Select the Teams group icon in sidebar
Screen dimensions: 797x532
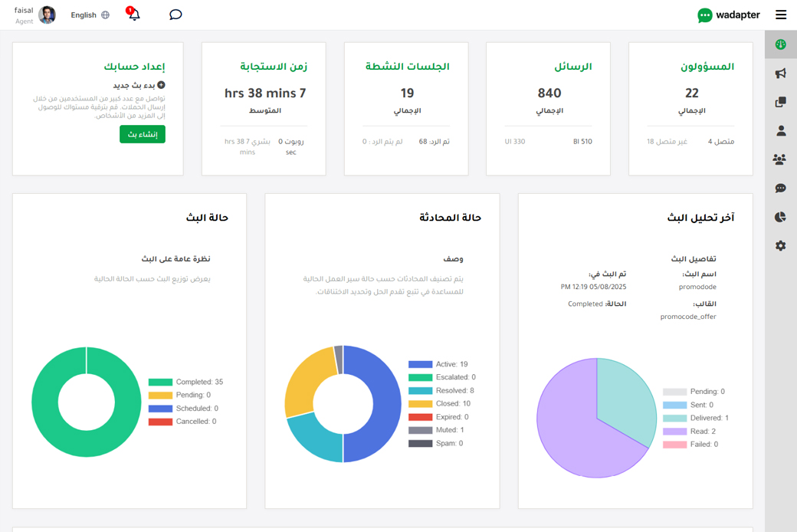780,159
